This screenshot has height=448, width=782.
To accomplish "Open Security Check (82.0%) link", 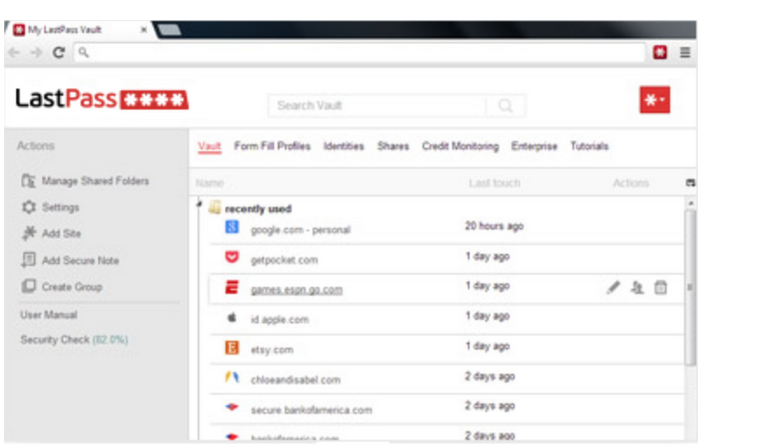I will [74, 340].
